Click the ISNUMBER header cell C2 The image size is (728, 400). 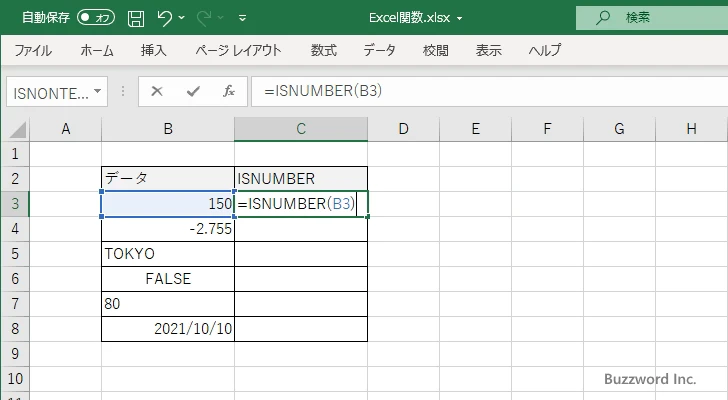tap(301, 179)
